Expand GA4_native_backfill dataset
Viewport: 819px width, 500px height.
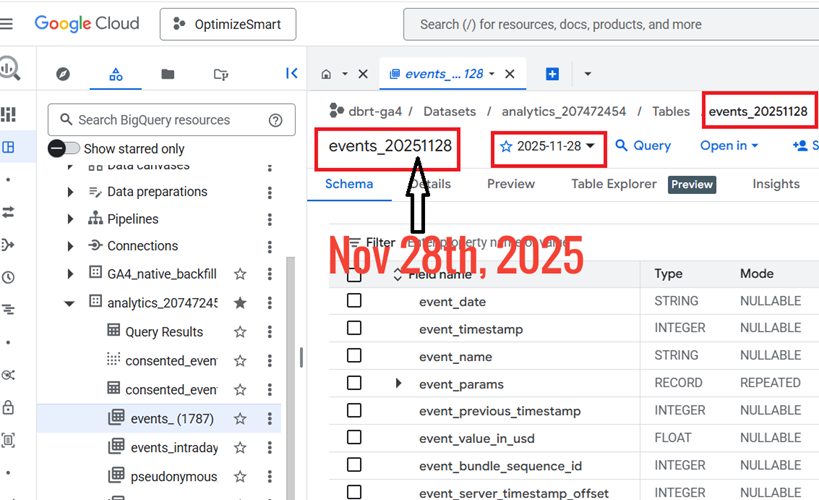click(x=71, y=274)
